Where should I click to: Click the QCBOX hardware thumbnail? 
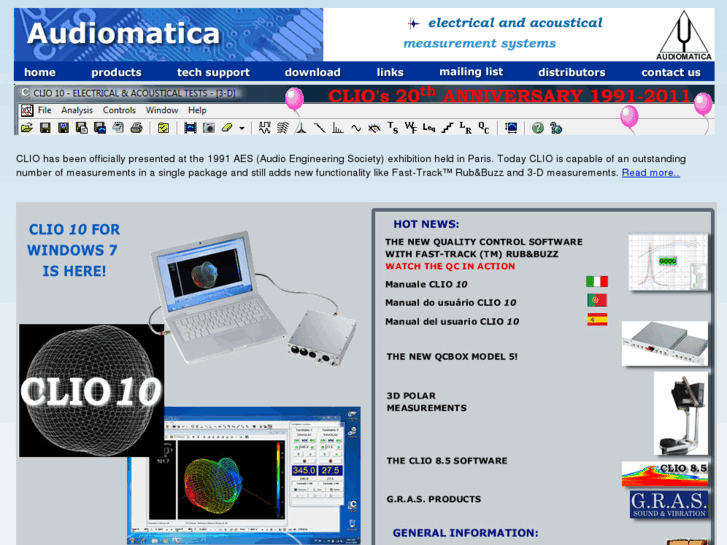click(x=665, y=343)
